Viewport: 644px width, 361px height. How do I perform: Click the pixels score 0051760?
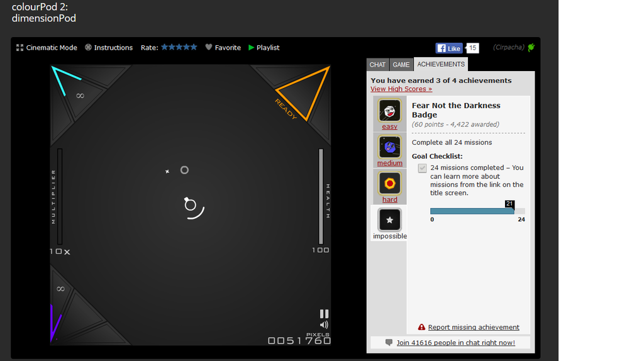(x=299, y=340)
